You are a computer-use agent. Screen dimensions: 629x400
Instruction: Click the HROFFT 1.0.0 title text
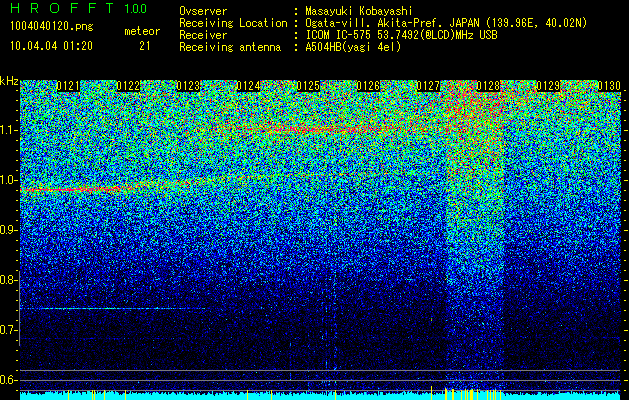pyautogui.click(x=78, y=8)
